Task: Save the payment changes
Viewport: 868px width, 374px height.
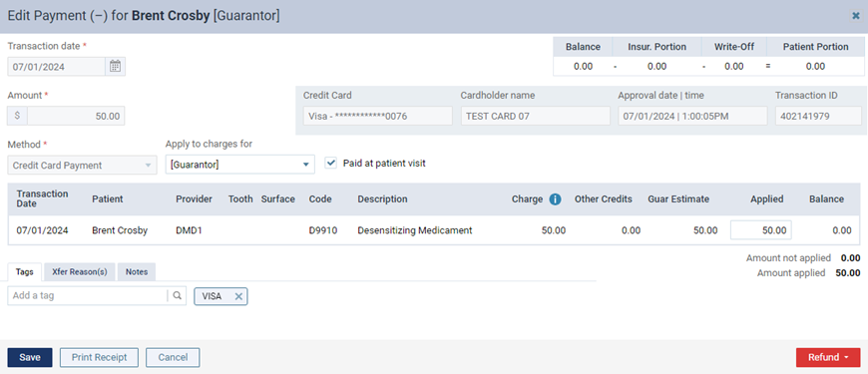Action: (x=30, y=357)
